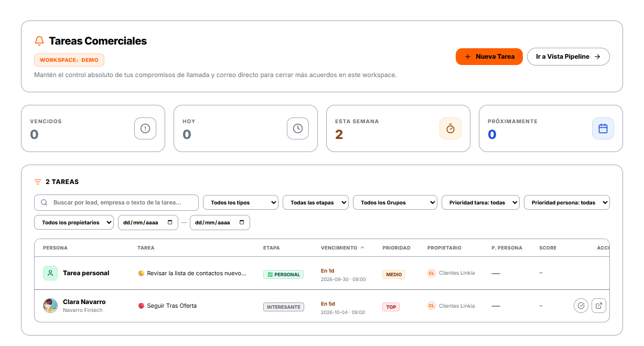Click the CL owner avatar in Clara Navarro row
This screenshot has width=644, height=346.
pos(432,306)
